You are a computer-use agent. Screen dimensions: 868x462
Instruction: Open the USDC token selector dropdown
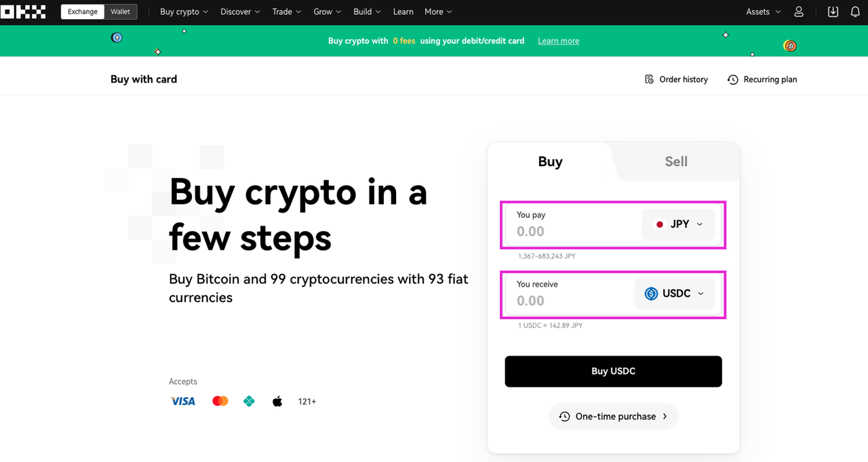tap(675, 293)
